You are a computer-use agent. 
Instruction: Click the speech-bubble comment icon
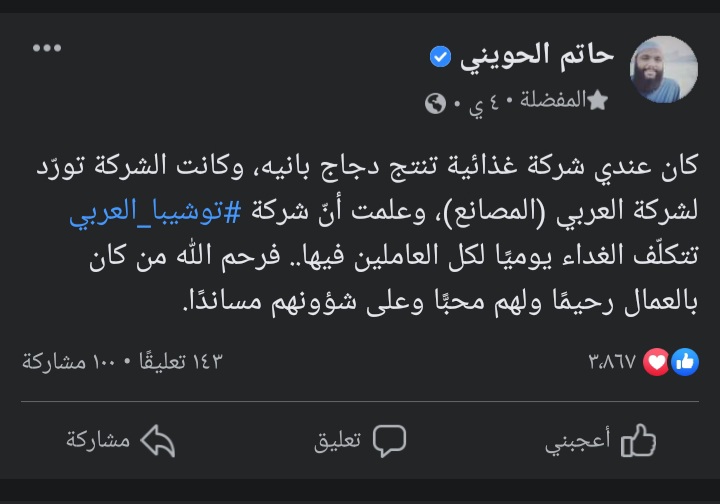click(x=388, y=441)
